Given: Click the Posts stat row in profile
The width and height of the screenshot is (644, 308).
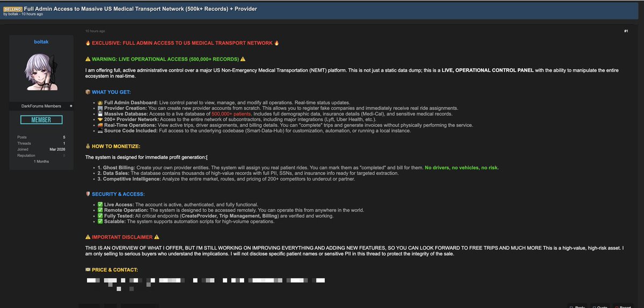Looking at the screenshot, I should coord(41,138).
